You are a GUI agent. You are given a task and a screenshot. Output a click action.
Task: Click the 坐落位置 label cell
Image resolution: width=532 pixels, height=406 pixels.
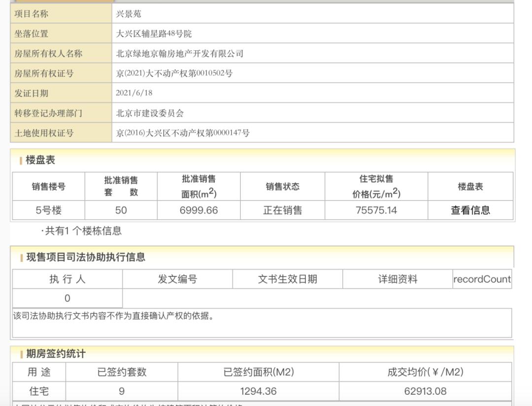click(x=61, y=34)
